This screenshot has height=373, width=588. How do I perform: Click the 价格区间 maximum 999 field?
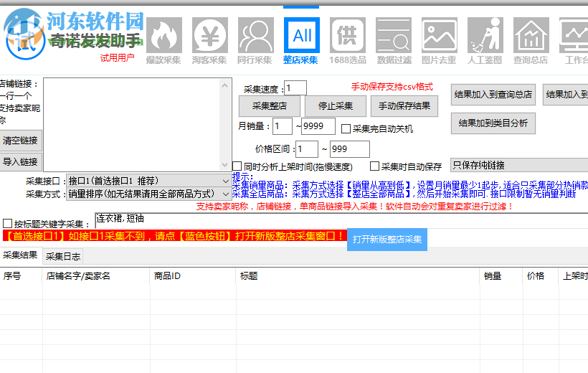pyautogui.click(x=349, y=149)
